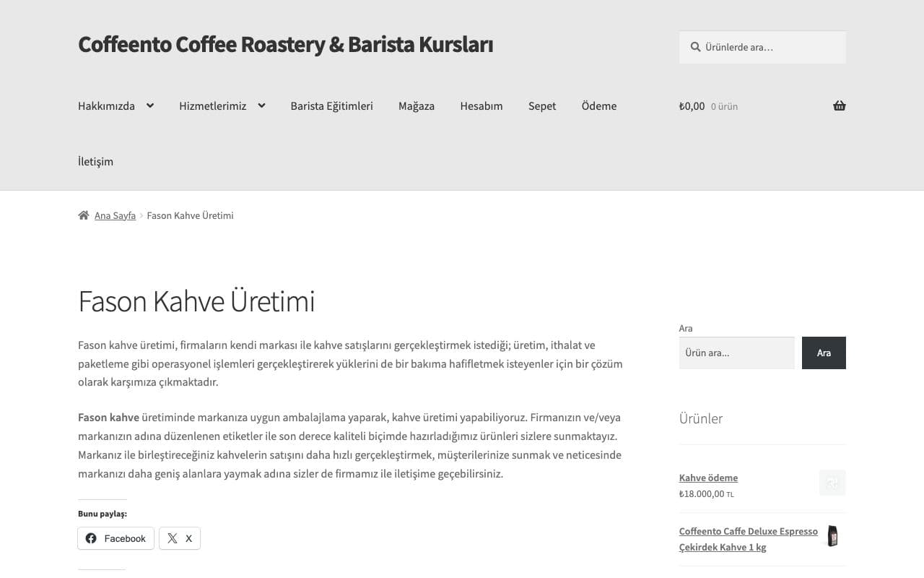Click the Ürünler sidebar heading
The height and width of the screenshot is (578, 924).
coord(701,418)
